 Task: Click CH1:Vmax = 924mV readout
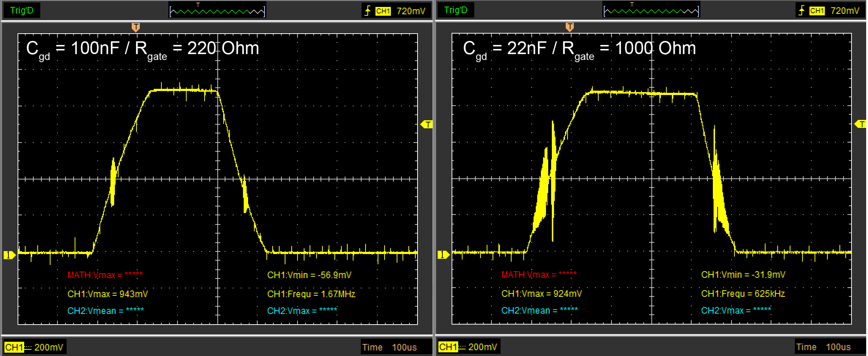pyautogui.click(x=542, y=293)
